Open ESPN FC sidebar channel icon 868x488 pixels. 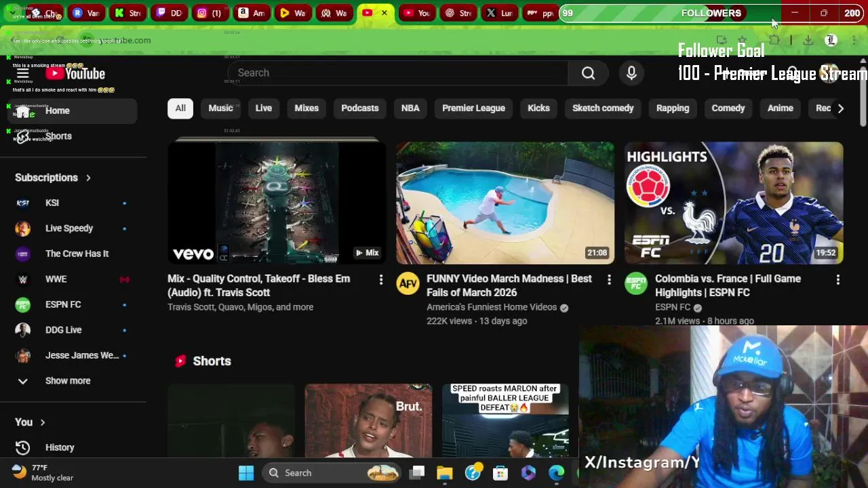click(x=23, y=304)
